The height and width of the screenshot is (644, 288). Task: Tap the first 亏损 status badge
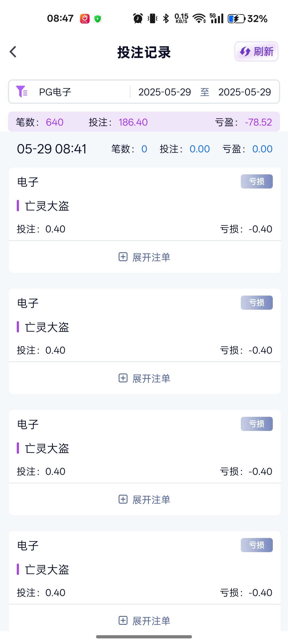click(257, 182)
